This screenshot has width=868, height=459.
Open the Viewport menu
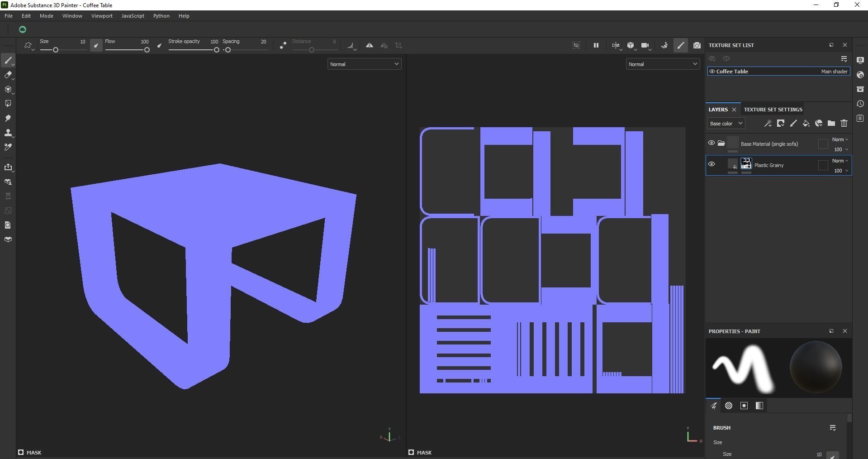[102, 16]
